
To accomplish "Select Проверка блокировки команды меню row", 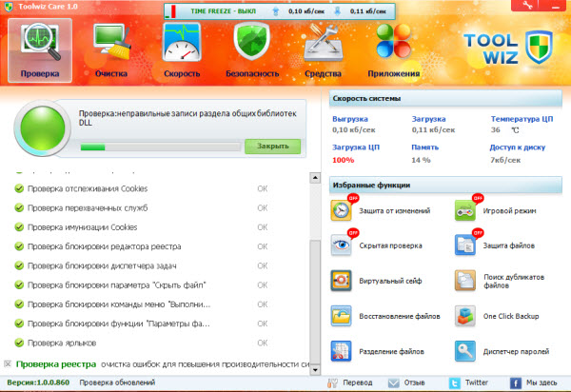I will pos(141,304).
